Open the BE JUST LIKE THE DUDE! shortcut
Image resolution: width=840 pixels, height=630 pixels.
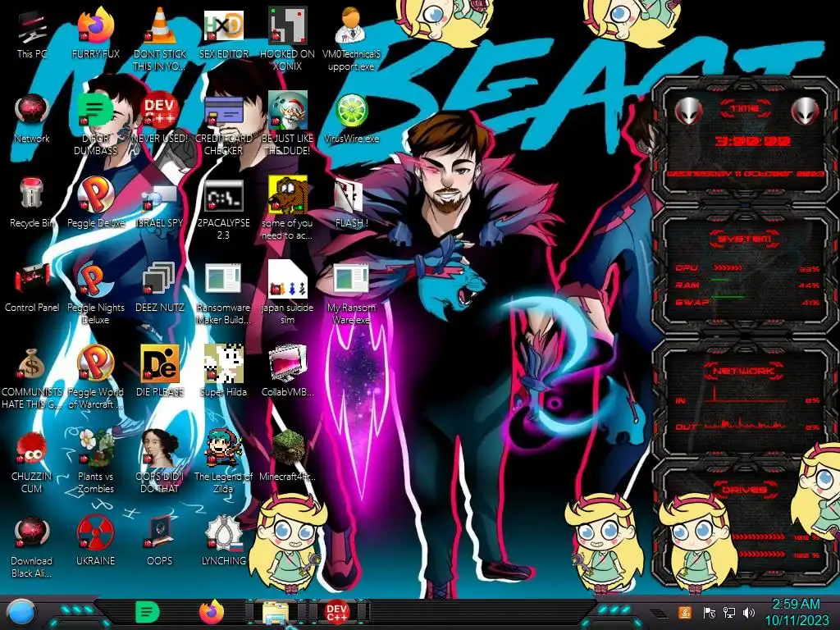click(288, 112)
